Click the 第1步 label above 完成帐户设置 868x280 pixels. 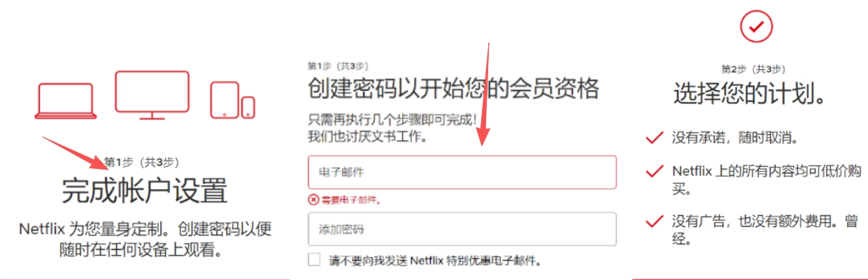tap(142, 162)
